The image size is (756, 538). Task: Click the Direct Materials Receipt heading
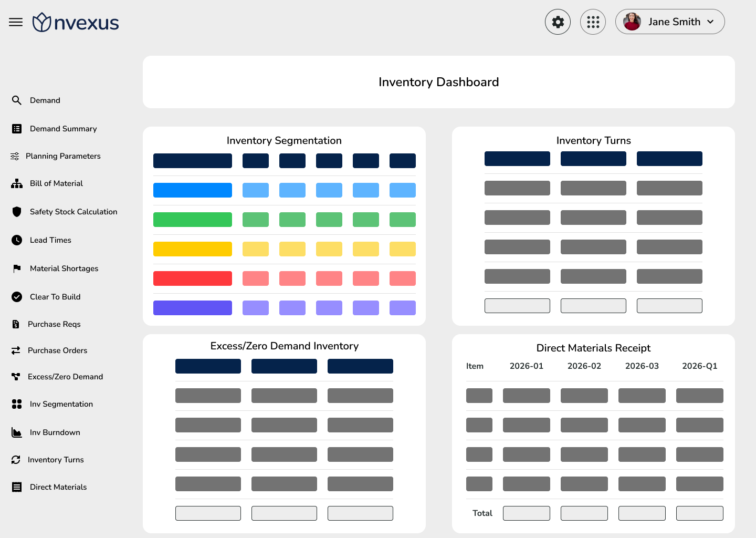point(593,348)
